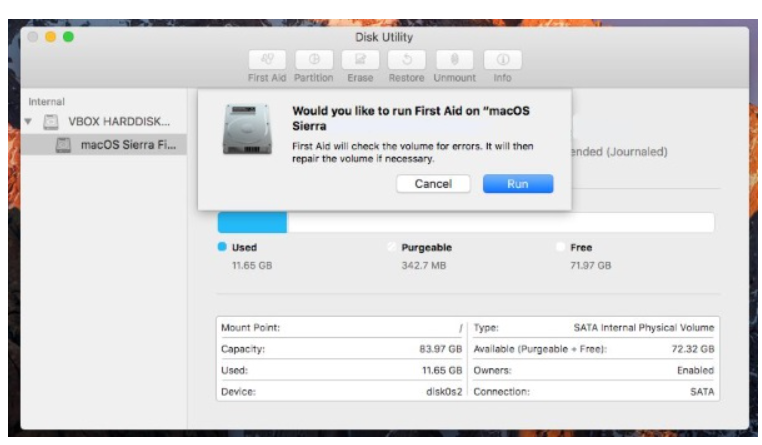Click the Mount Point row label

[x=250, y=327]
